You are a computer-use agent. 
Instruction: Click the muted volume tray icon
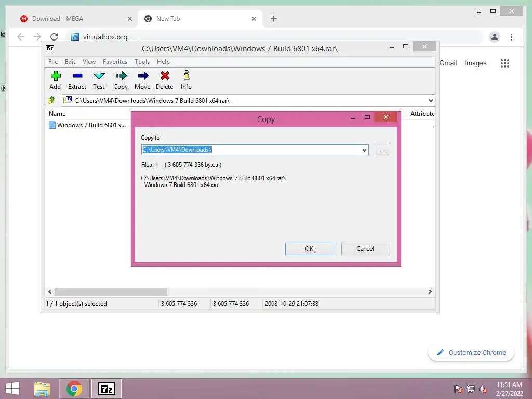pyautogui.click(x=483, y=389)
